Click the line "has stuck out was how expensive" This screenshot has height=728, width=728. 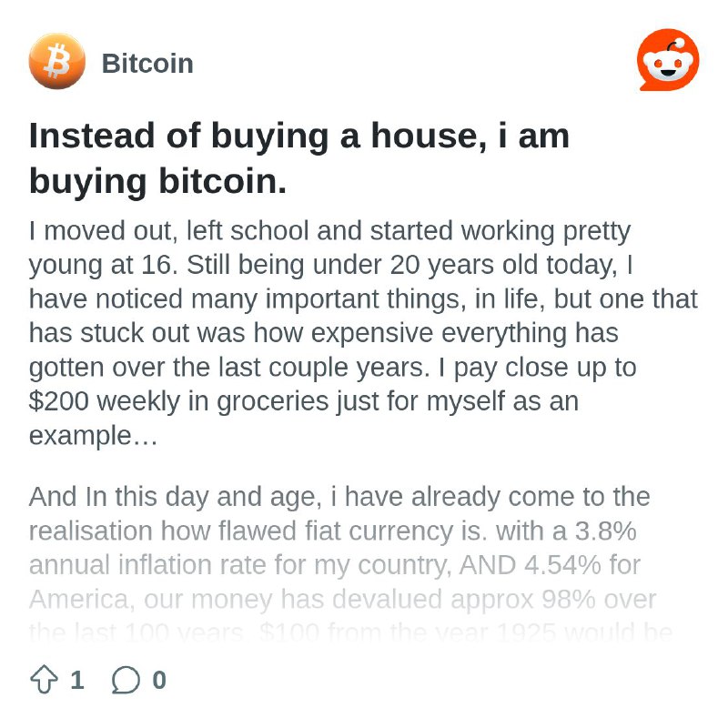pos(324,333)
